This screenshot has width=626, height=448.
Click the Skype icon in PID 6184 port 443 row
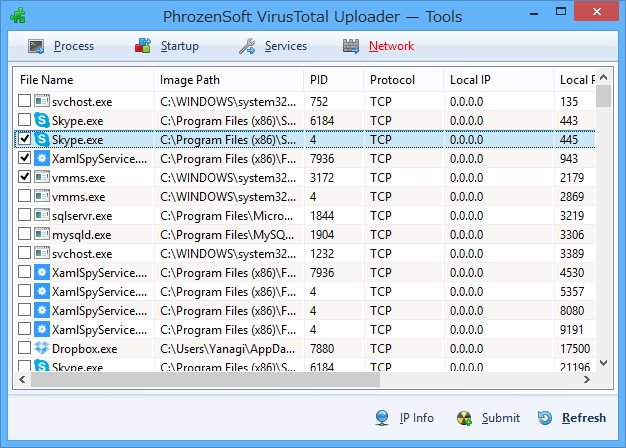[42, 121]
